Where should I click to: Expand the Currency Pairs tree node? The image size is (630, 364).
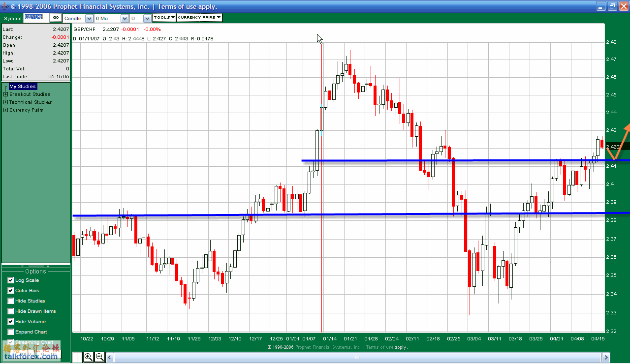[x=5, y=110]
